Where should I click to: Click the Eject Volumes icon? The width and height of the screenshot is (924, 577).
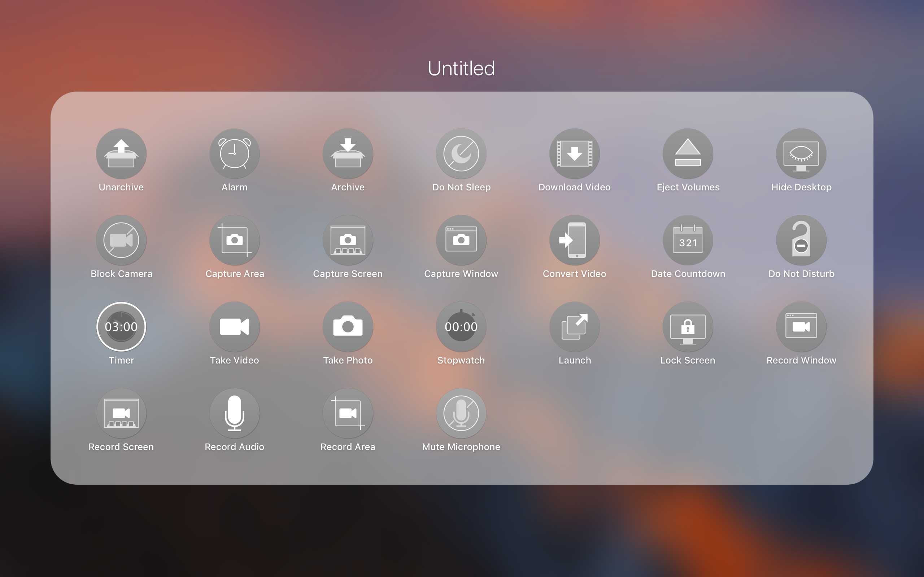point(688,154)
